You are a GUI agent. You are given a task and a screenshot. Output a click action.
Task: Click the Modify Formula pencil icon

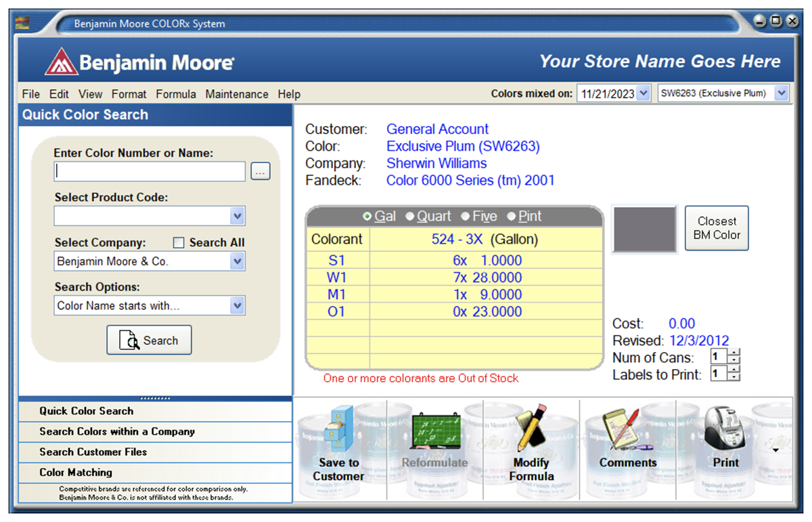[532, 428]
